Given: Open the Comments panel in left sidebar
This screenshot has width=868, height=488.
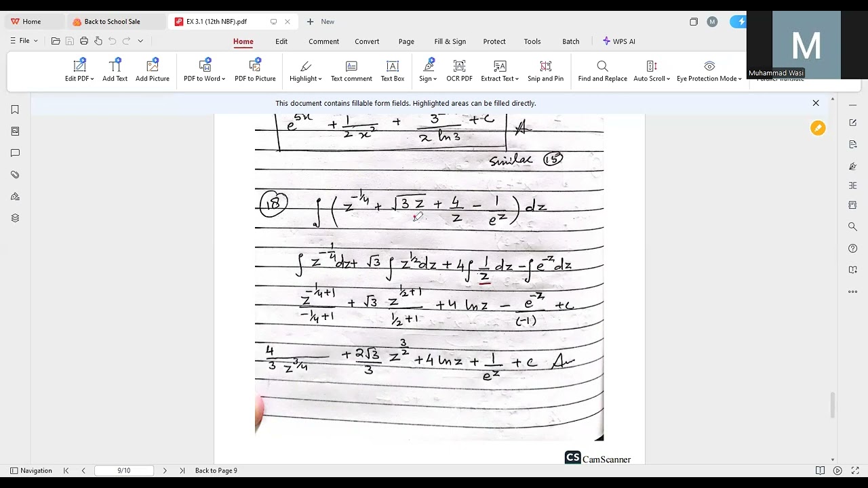Looking at the screenshot, I should point(15,153).
